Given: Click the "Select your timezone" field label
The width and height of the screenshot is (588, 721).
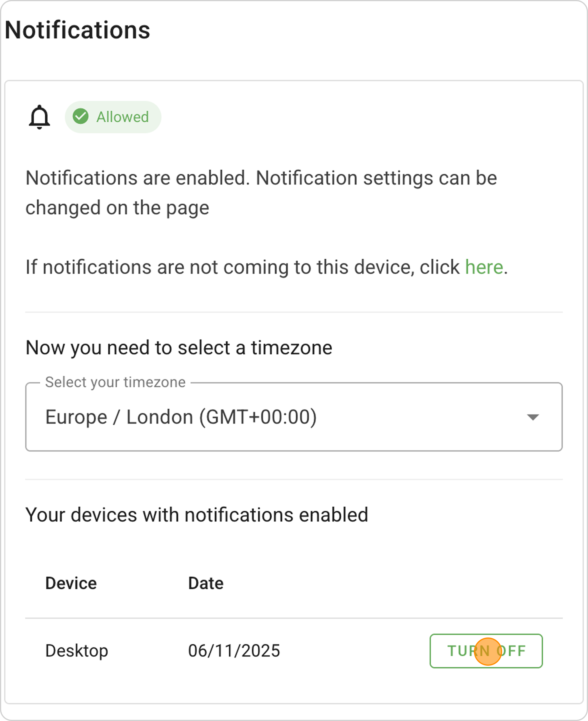Looking at the screenshot, I should pos(115,382).
